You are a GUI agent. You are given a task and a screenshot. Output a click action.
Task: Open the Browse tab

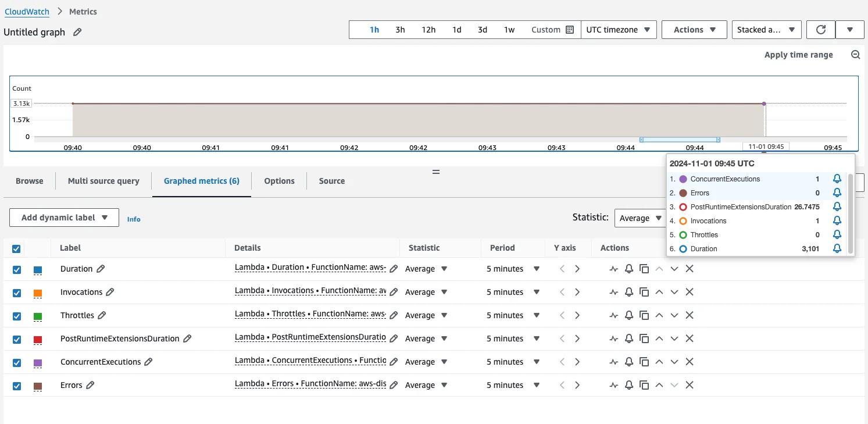pos(28,181)
